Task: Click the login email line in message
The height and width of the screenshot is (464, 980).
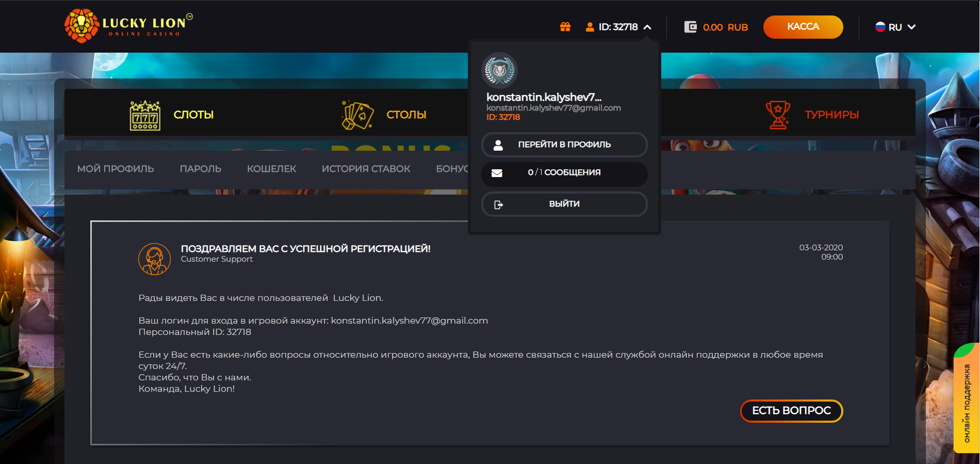Action: pyautogui.click(x=313, y=321)
